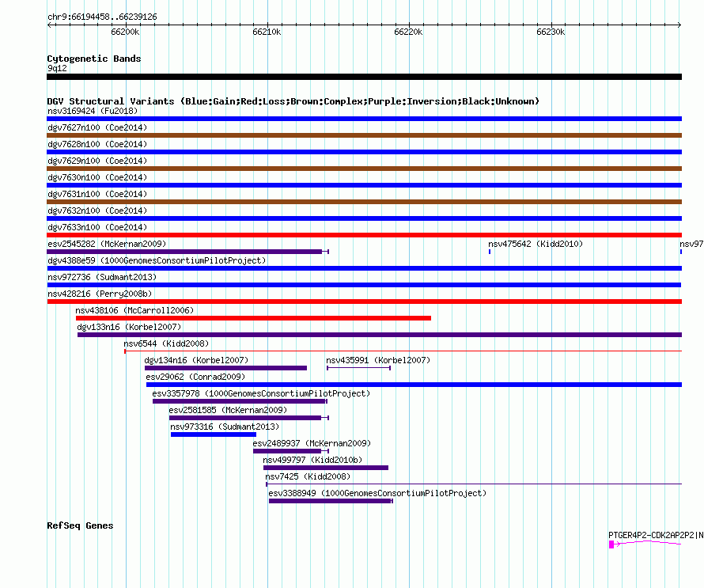
Task: Open esv29062 (Conrad2009) label
Action: [x=195, y=377]
